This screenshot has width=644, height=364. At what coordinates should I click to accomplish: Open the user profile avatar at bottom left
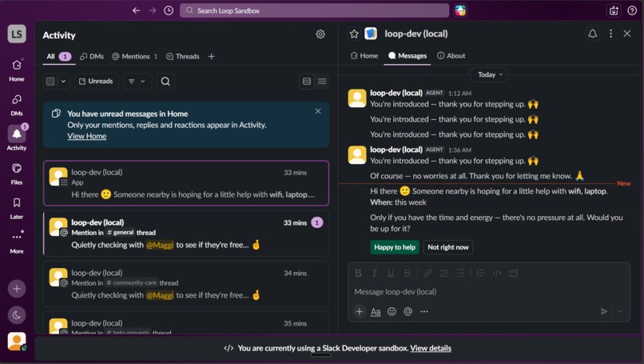(17, 342)
